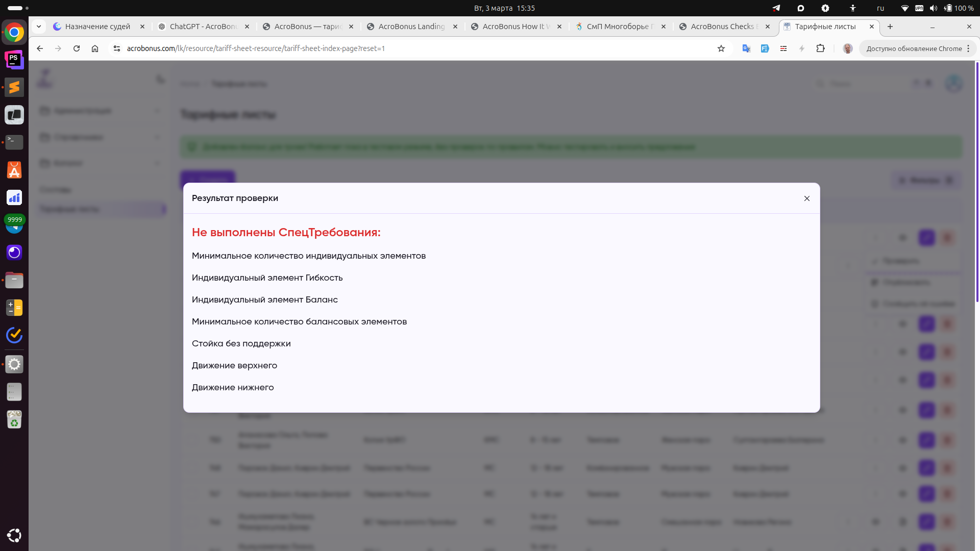Open Chrome extensions puzzle icon
This screenshot has height=551, width=980.
point(820,48)
